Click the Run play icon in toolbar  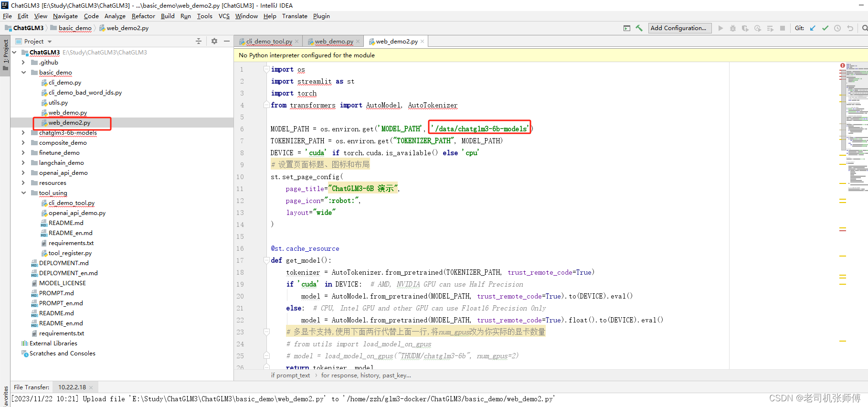coord(720,28)
